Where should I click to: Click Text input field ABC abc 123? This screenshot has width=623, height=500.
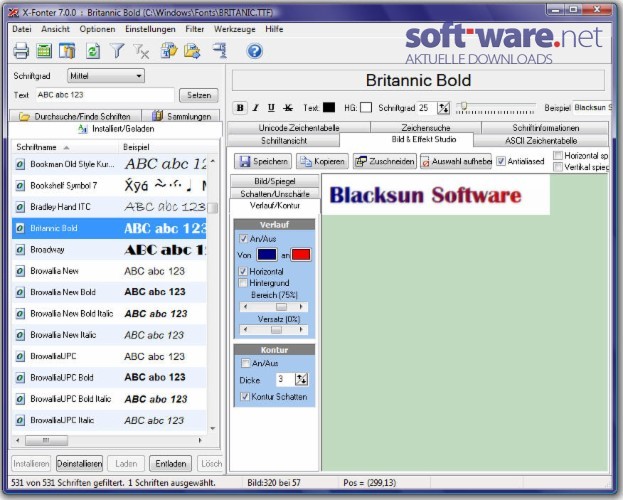click(x=105, y=95)
